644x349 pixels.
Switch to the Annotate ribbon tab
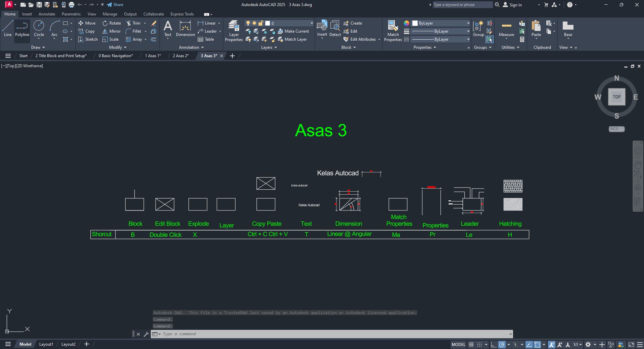tap(47, 14)
